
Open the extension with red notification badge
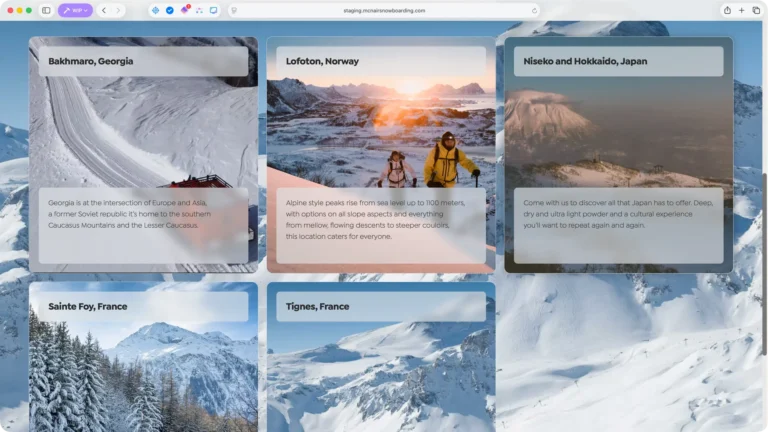184,10
